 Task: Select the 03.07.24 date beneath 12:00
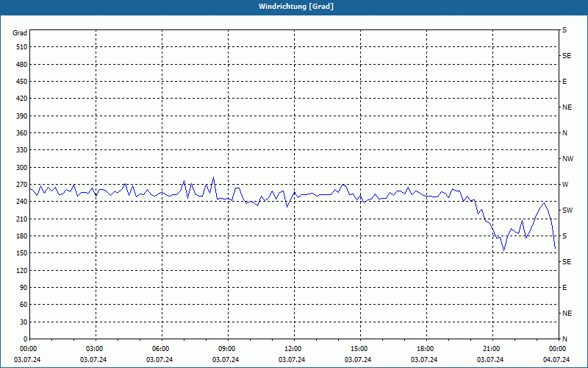[292, 360]
